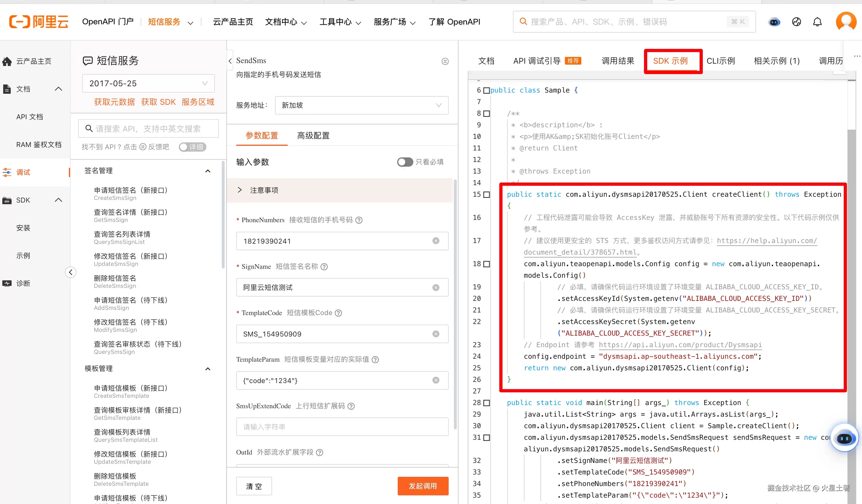This screenshot has height=504, width=862.
Task: Click the feedback face icon next to SendSms
Action: click(445, 61)
